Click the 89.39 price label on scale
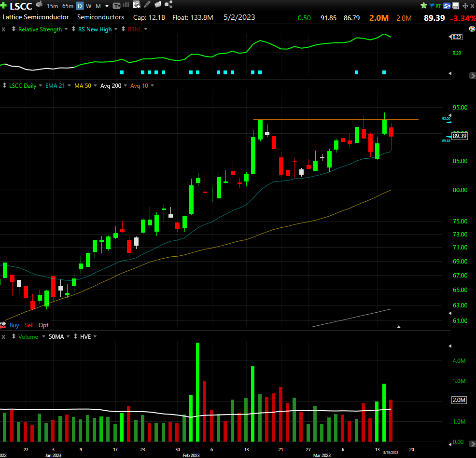Screen dimensions: 476x458 point(460,136)
